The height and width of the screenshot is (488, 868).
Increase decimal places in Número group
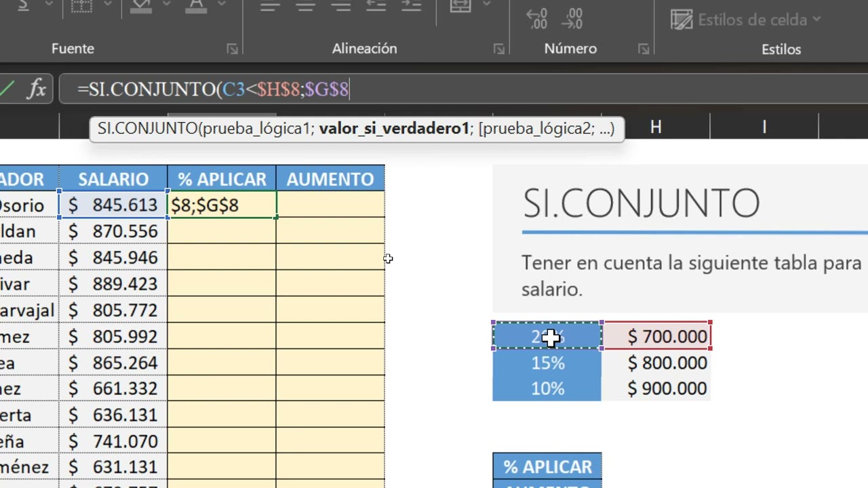click(536, 18)
